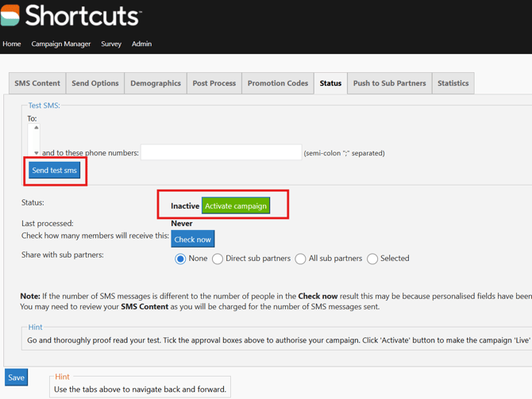Switch to the SMS Content tab
The height and width of the screenshot is (399, 532).
tap(37, 83)
